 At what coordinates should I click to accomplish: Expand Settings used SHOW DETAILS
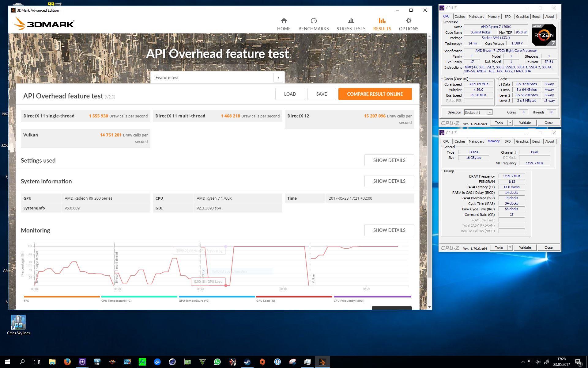click(389, 160)
